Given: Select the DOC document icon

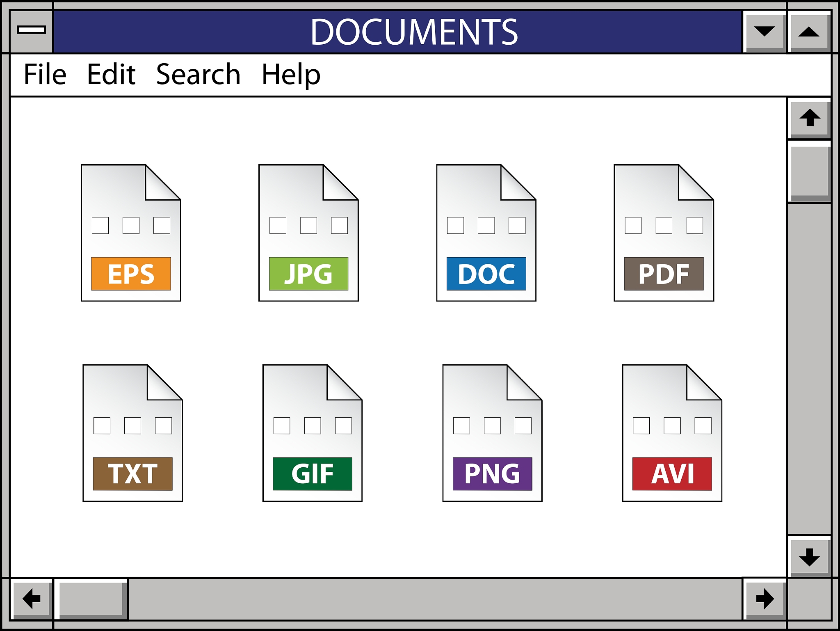Looking at the screenshot, I should (486, 233).
